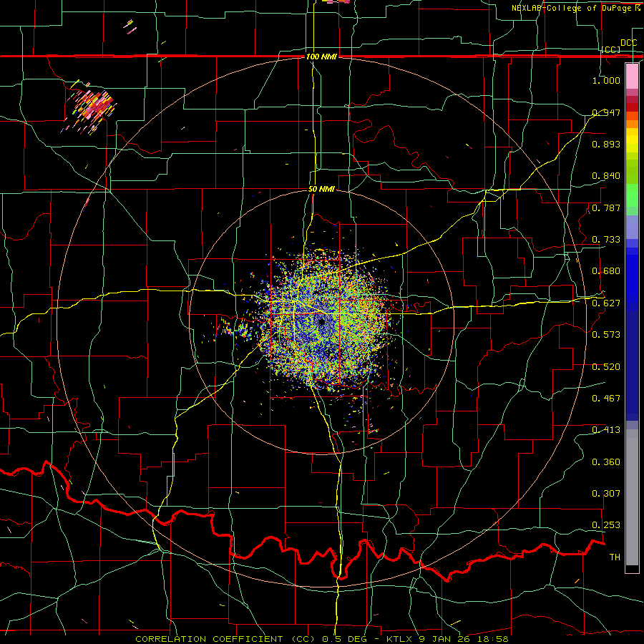Click the 1.000 value on color scale
Screen dimensions: 644x644
point(606,80)
